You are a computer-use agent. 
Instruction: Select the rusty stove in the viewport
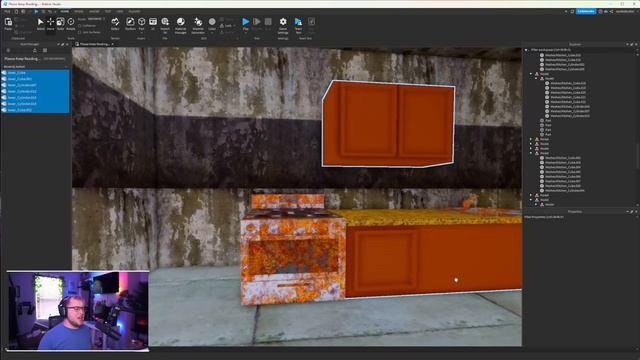click(x=293, y=249)
